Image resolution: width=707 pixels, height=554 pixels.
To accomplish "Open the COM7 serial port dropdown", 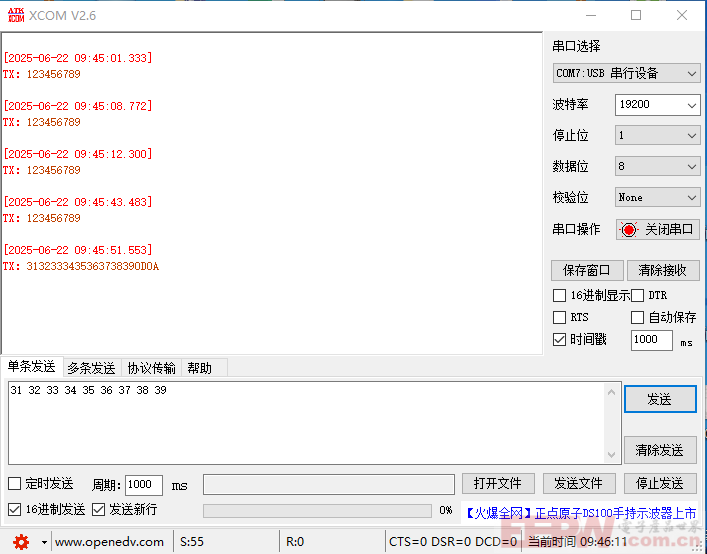I will [626, 73].
